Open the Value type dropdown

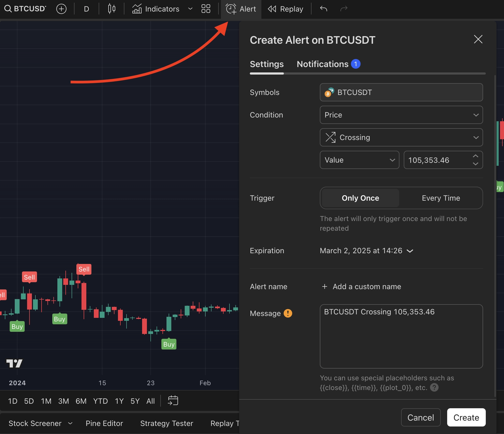point(360,160)
